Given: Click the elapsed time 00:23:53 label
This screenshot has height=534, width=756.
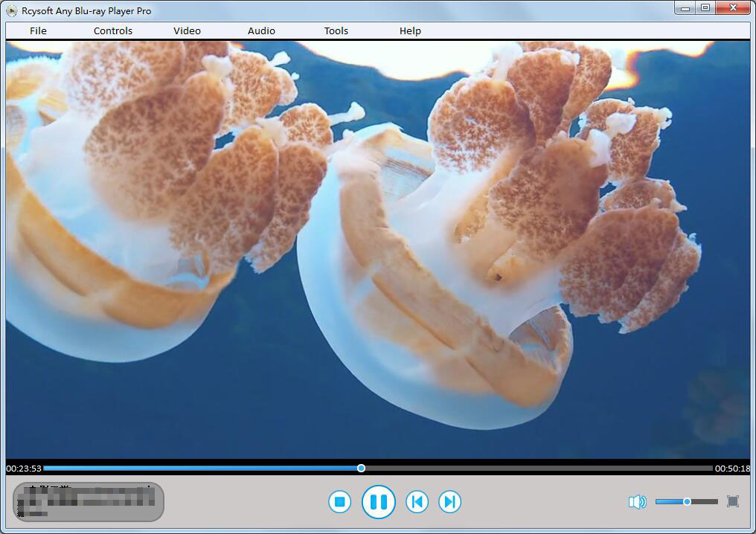Looking at the screenshot, I should (24, 469).
